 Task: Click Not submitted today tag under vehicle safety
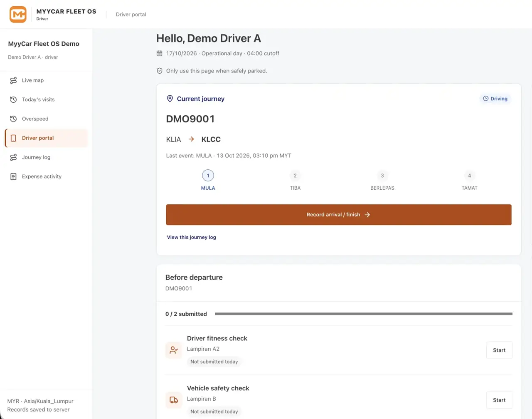pos(214,412)
